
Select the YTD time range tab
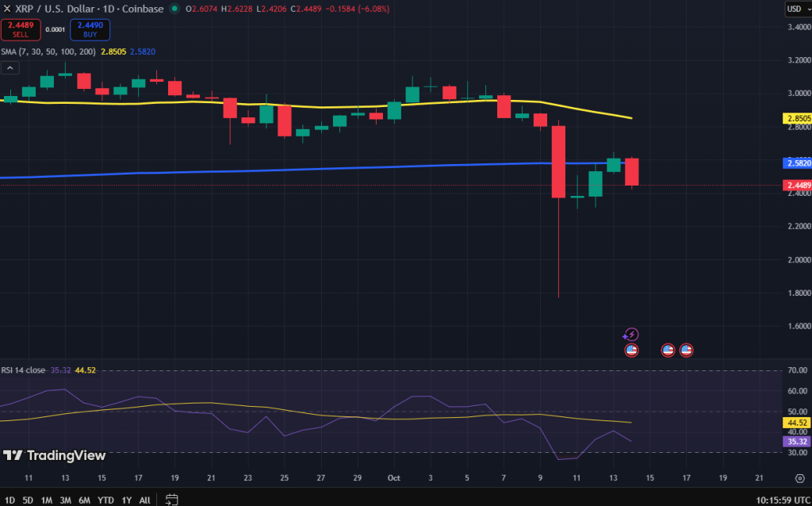point(105,500)
